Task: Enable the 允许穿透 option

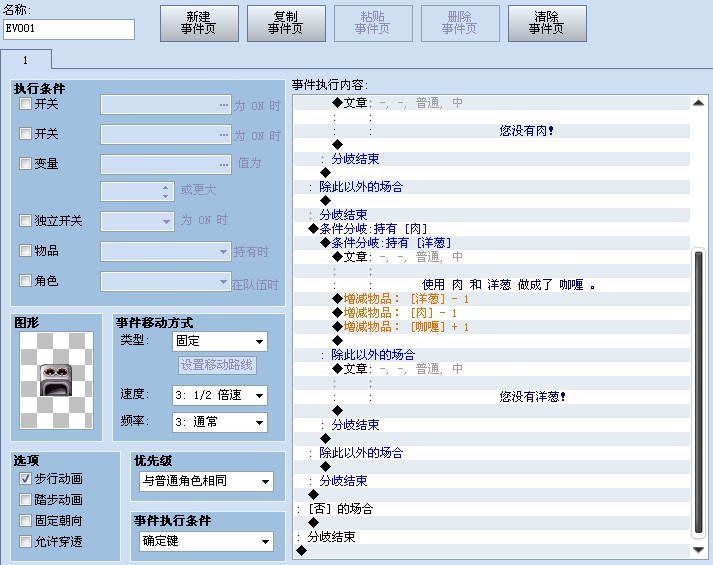Action: (x=25, y=541)
